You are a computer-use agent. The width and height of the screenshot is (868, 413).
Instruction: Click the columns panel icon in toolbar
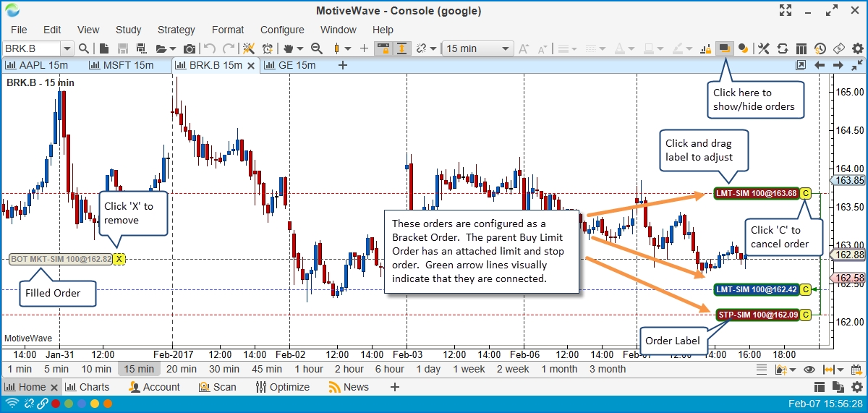point(801,48)
